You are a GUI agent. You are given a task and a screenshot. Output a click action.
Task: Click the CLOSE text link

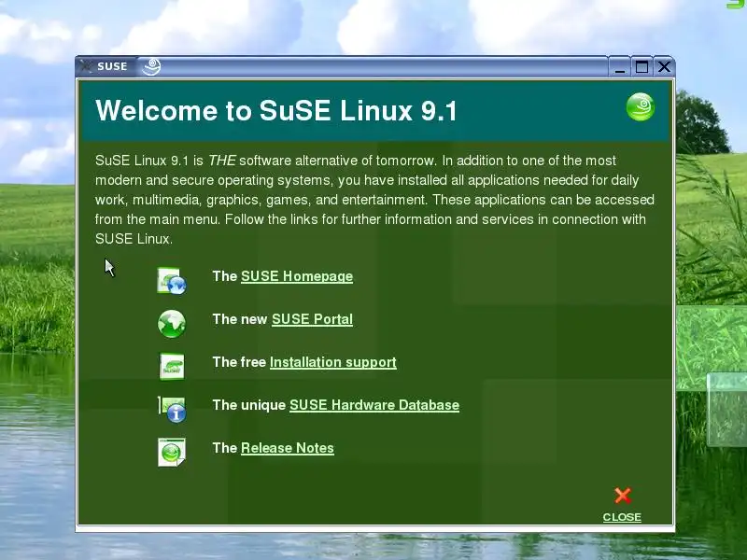point(622,517)
